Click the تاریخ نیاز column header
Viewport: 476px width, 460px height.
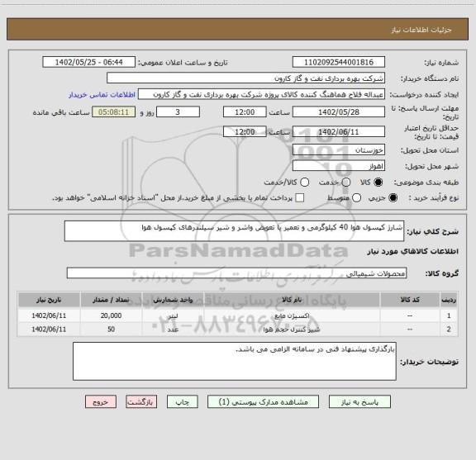pos(49,300)
